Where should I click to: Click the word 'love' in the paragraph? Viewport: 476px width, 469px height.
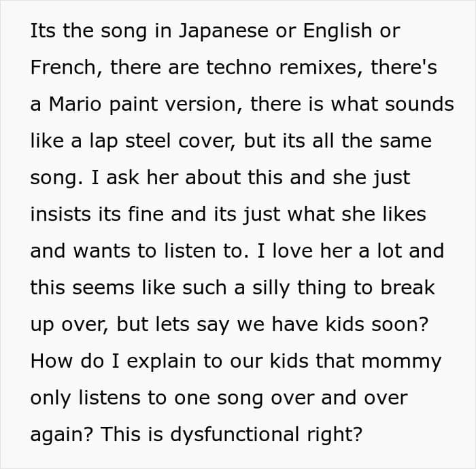[292, 251]
